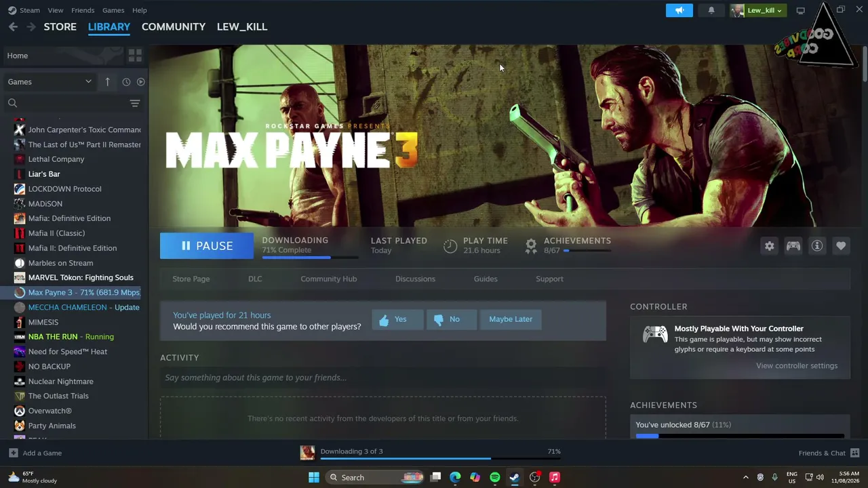
Task: Toggle sort by recent activity clock
Action: click(126, 81)
